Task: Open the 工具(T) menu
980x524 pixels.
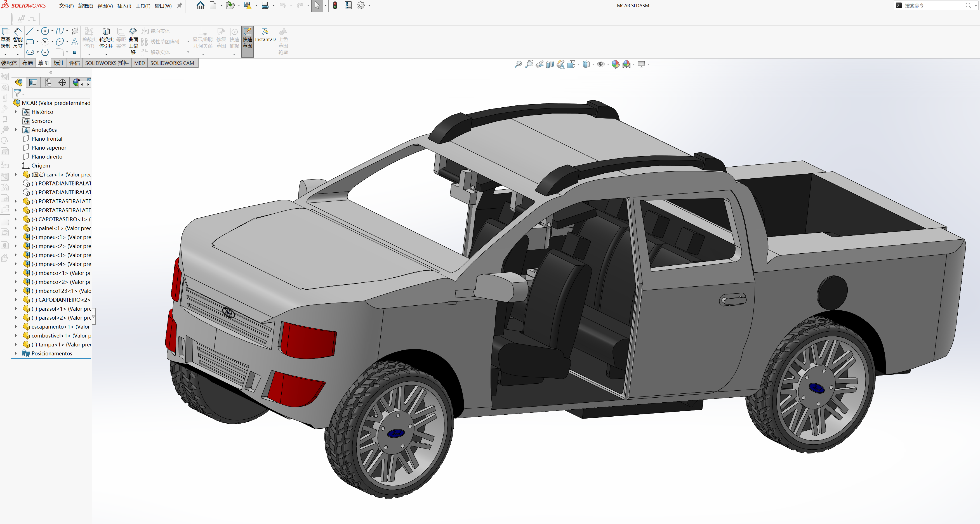Action: click(143, 6)
